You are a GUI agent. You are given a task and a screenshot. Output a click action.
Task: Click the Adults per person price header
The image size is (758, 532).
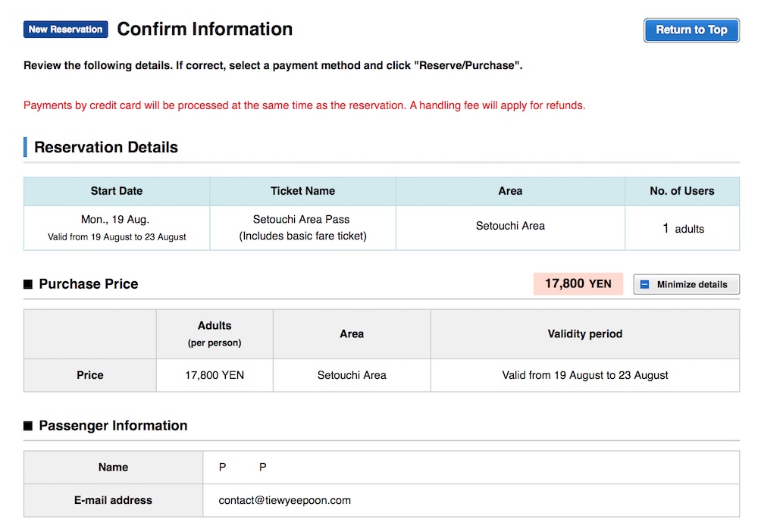tap(215, 333)
